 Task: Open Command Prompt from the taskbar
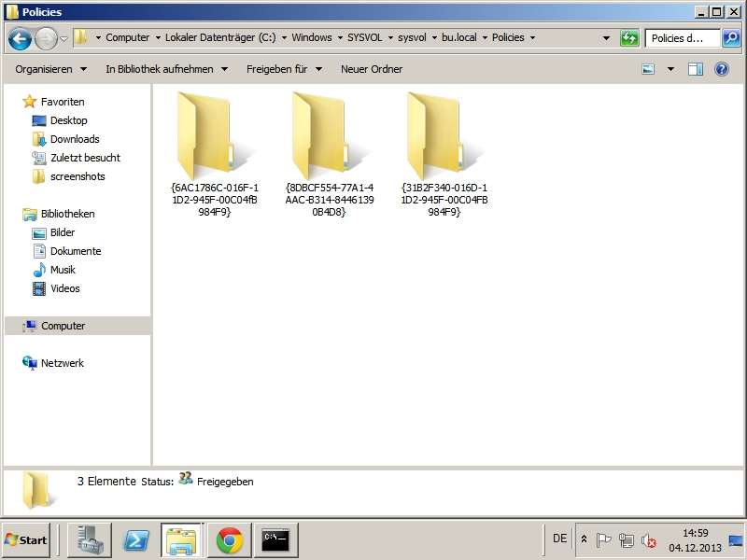click(x=275, y=540)
